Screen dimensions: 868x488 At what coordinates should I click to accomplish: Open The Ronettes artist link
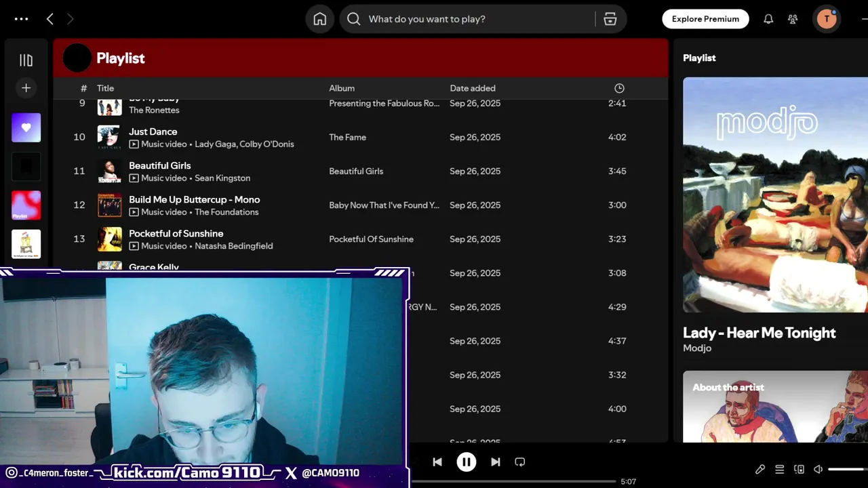click(154, 110)
